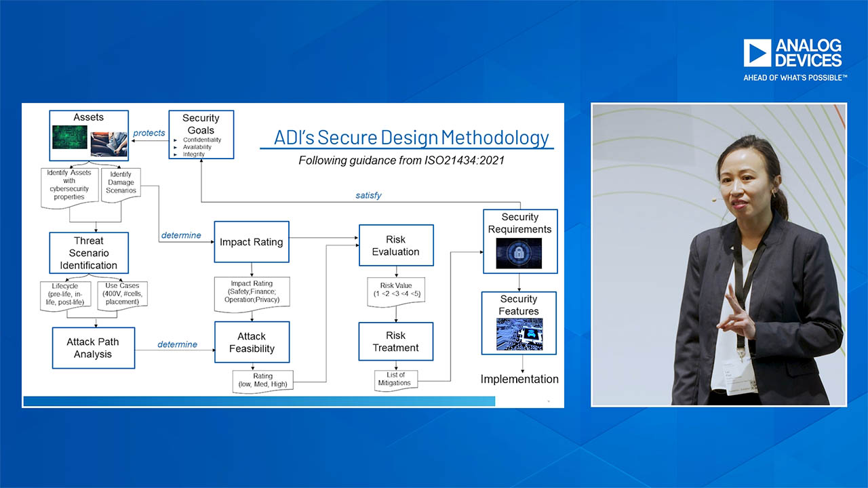Click the "determine" label beside Impact Rating box
This screenshot has width=868, height=488.
(181, 235)
